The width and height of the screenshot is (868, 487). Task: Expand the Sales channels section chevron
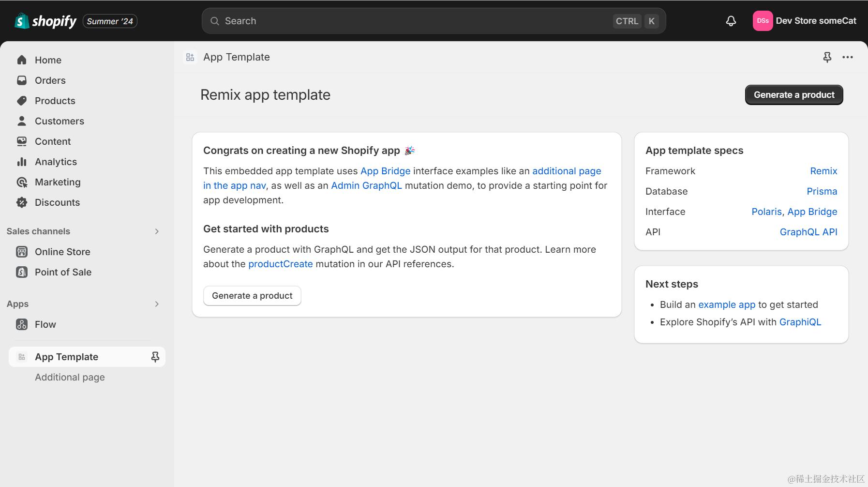[x=157, y=231]
